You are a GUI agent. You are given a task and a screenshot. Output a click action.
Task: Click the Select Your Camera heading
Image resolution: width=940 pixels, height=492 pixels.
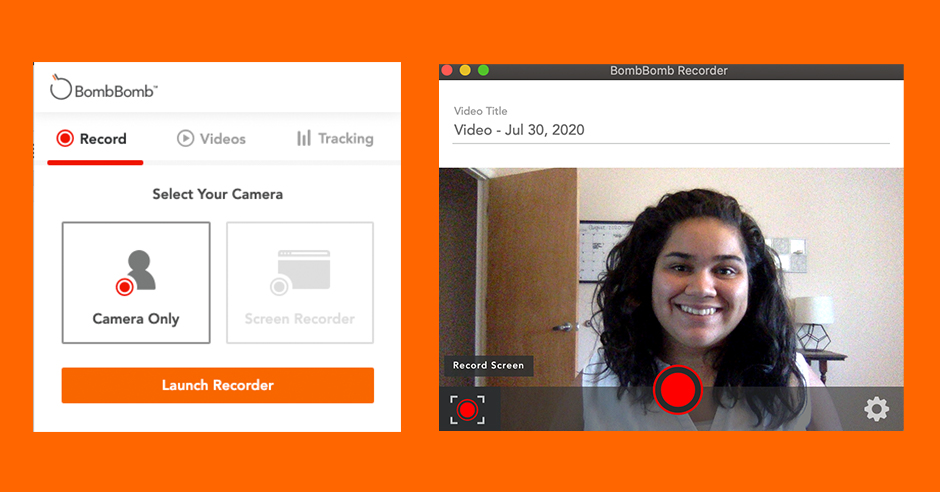(x=218, y=194)
